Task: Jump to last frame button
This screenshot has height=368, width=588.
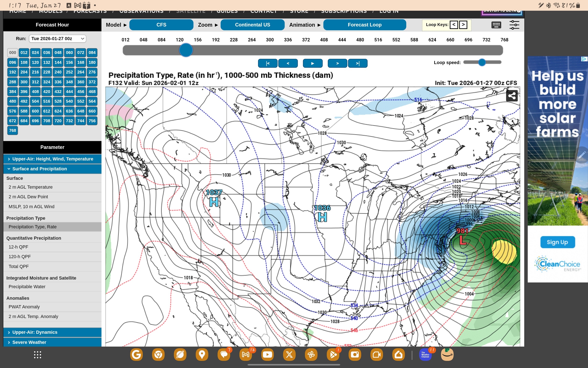Action: pos(358,63)
